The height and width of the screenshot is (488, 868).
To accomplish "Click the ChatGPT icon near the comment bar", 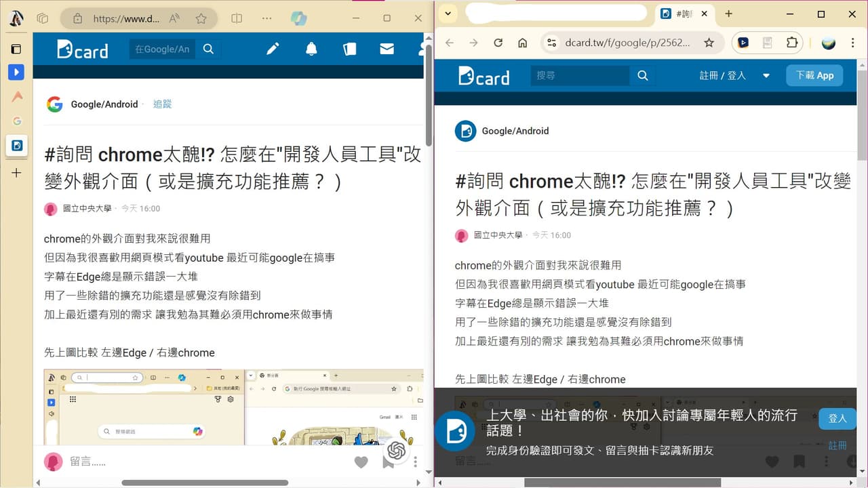I will tap(396, 451).
